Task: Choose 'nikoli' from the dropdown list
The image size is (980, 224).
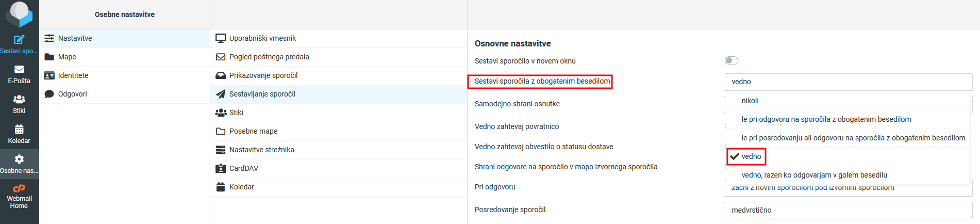Action: pos(750,101)
